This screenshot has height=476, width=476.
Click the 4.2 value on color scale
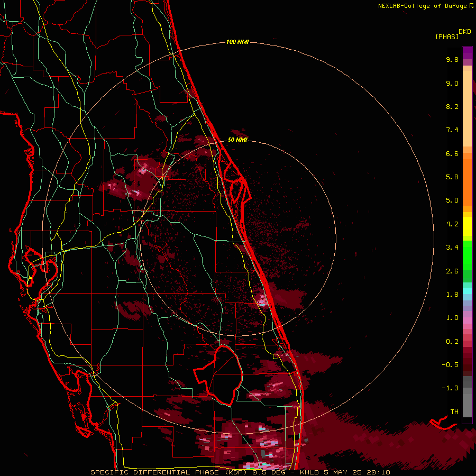click(452, 224)
